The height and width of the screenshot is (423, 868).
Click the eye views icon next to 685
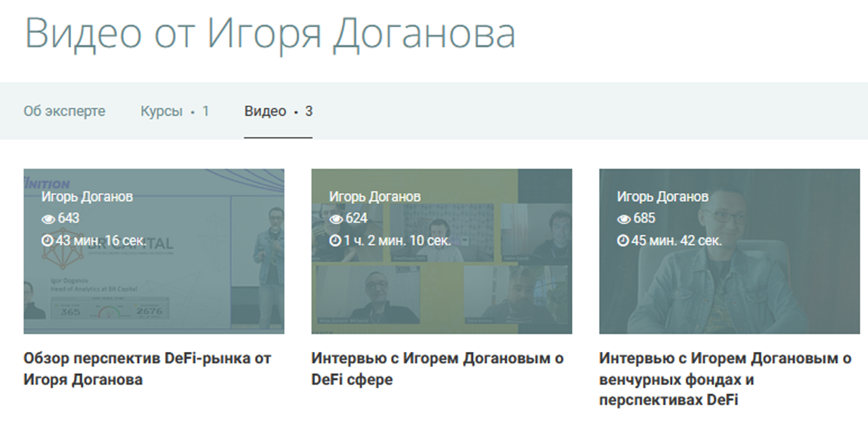click(623, 219)
